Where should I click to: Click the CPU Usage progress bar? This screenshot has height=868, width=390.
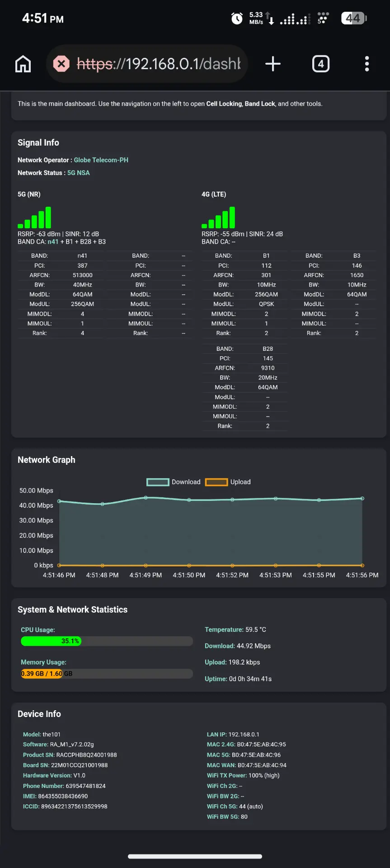click(107, 641)
